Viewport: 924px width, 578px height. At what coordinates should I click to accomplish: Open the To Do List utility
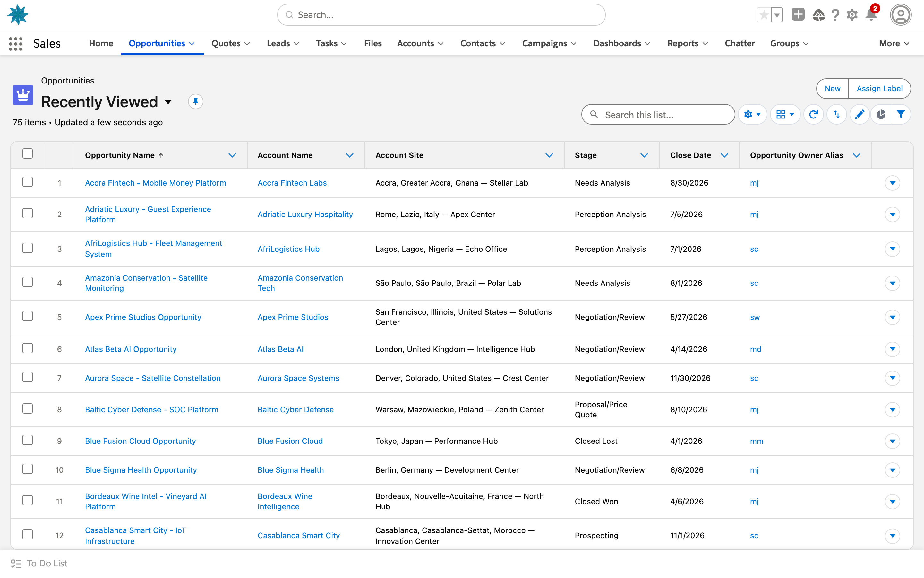coord(39,563)
